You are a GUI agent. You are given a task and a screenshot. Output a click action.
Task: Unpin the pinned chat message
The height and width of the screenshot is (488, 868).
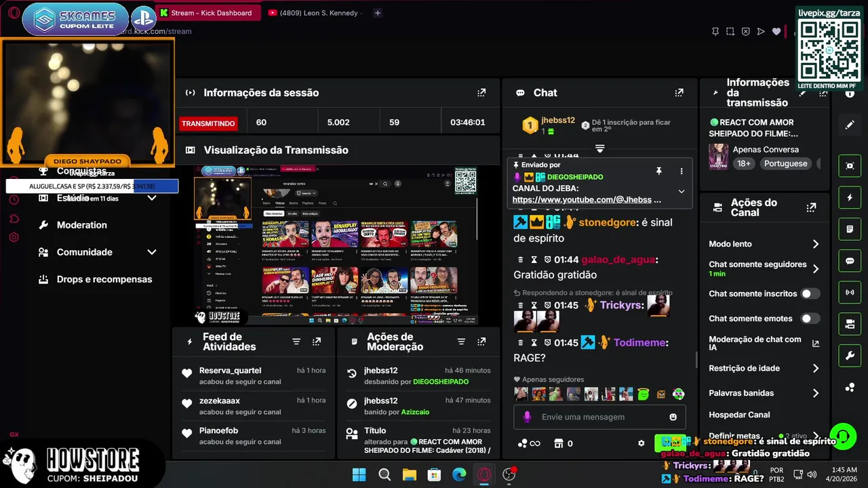pos(658,171)
